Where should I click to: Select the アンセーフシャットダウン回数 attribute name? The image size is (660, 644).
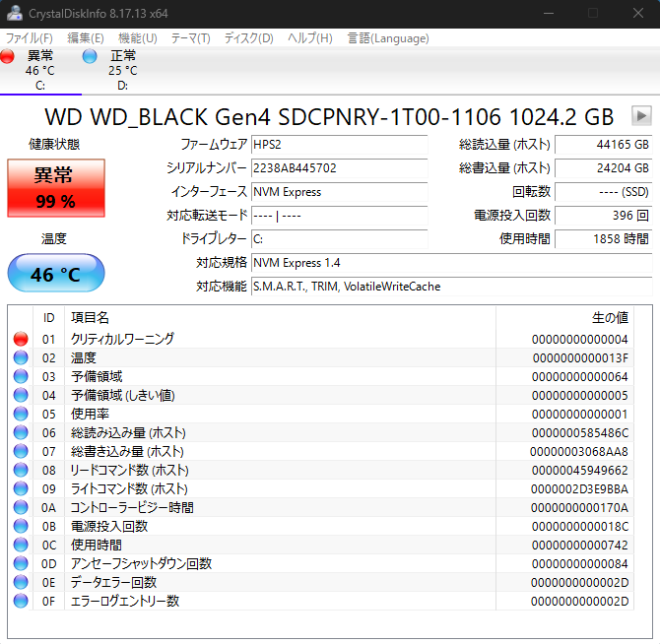pos(141,563)
